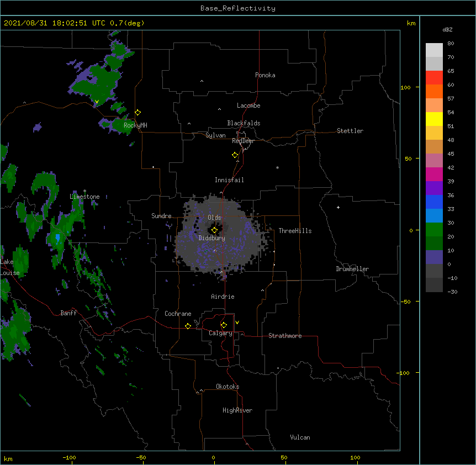Select the Vulcan label
The width and height of the screenshot is (476, 465).
(x=300, y=437)
